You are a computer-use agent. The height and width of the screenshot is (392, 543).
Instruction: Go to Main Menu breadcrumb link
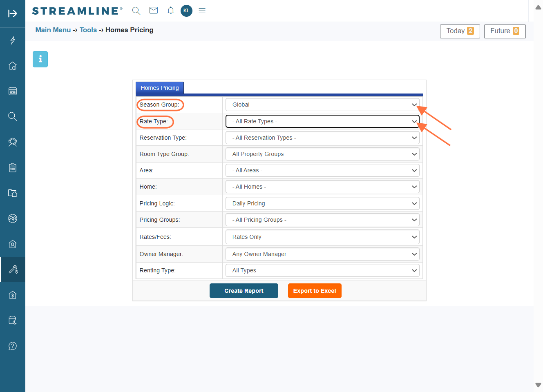click(x=53, y=30)
